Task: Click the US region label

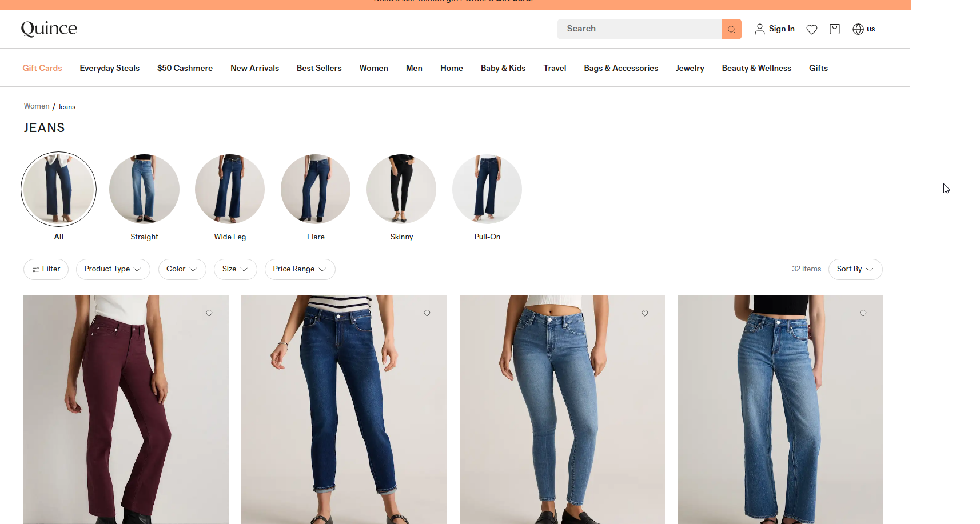Action: (x=871, y=29)
